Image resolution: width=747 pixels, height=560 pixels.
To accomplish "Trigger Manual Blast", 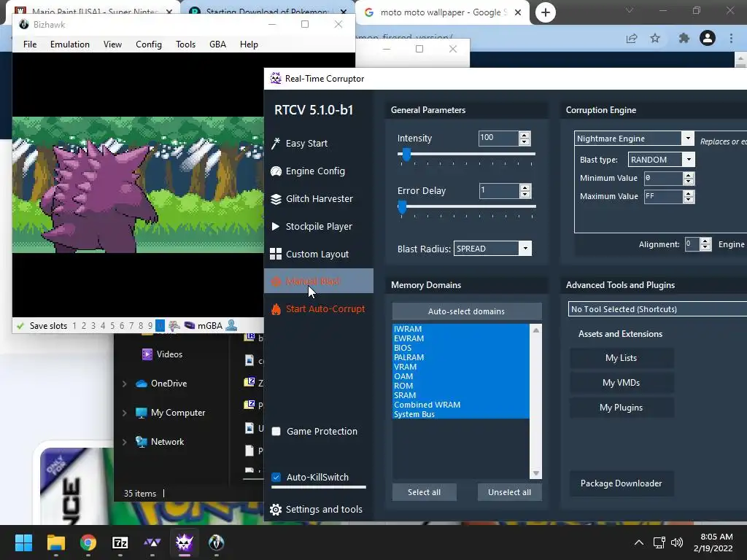I will [318, 281].
